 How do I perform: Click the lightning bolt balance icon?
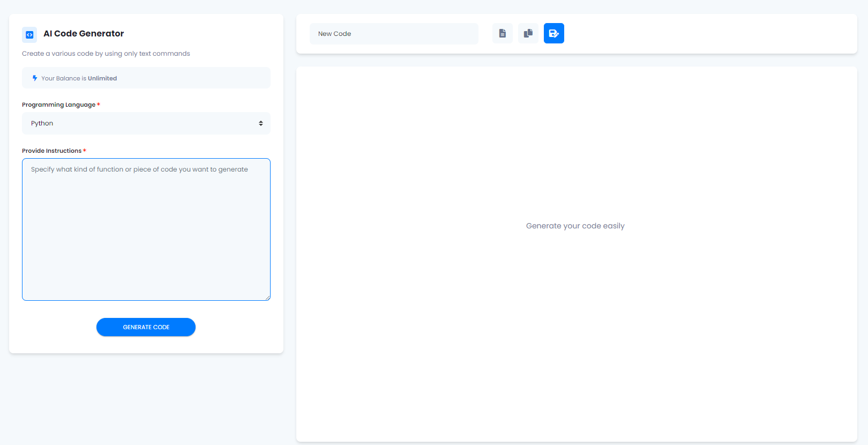35,78
